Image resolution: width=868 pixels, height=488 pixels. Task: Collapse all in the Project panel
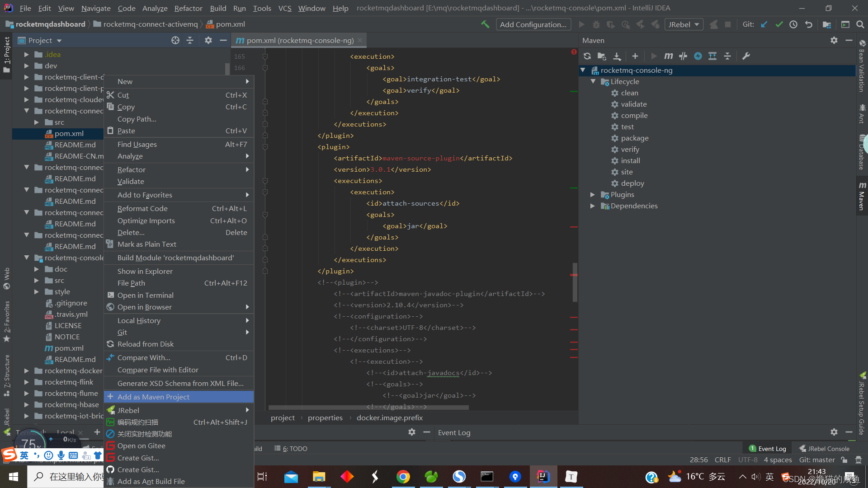click(190, 40)
